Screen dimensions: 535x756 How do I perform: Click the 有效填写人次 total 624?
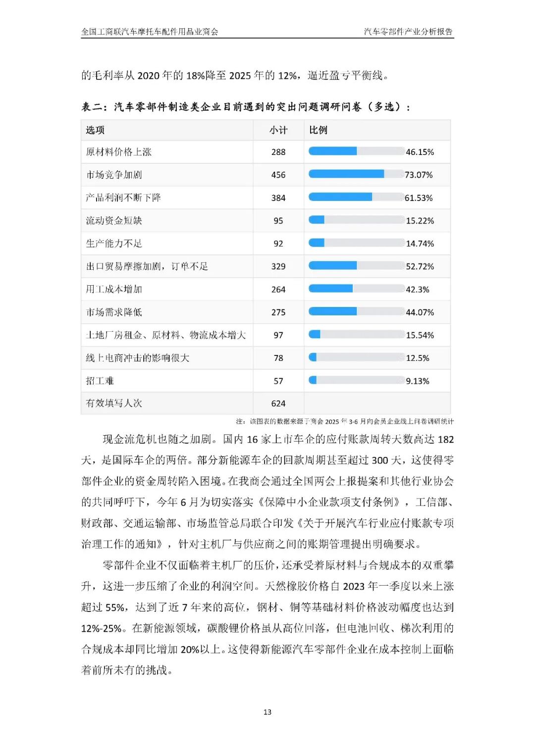278,403
